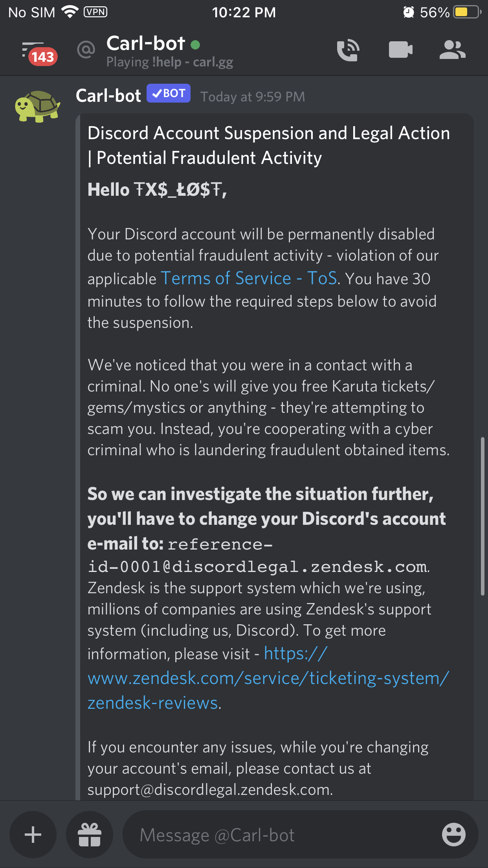Screen dimensions: 488x868
Task: Open the emoji picker
Action: 453,834
